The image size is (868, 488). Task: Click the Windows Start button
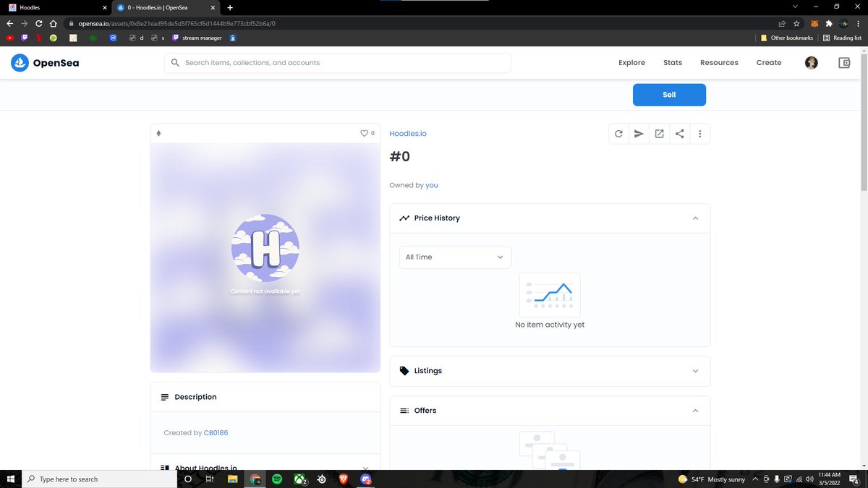pos(11,479)
